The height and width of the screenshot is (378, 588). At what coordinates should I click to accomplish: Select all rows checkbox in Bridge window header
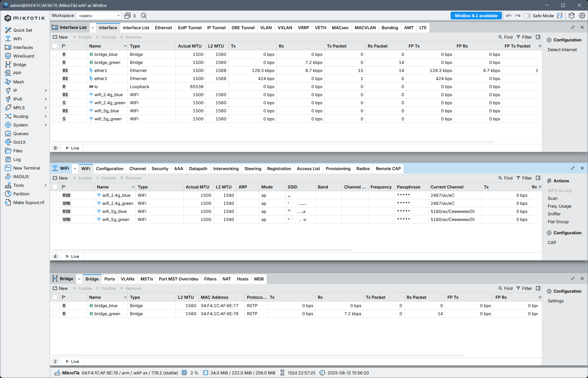click(x=55, y=297)
